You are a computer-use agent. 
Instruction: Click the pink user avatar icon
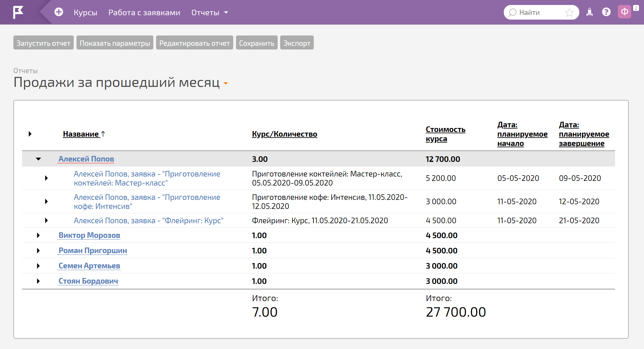(624, 12)
